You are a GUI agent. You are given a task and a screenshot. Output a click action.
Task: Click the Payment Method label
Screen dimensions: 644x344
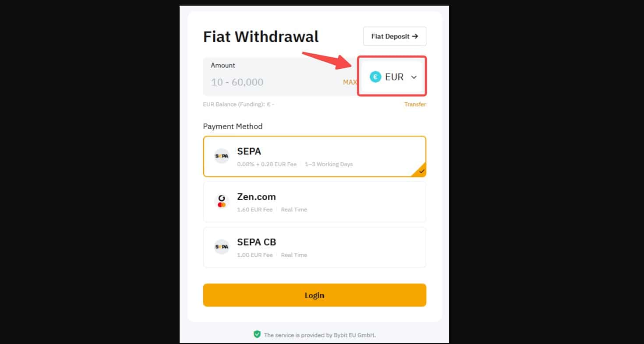pyautogui.click(x=233, y=126)
